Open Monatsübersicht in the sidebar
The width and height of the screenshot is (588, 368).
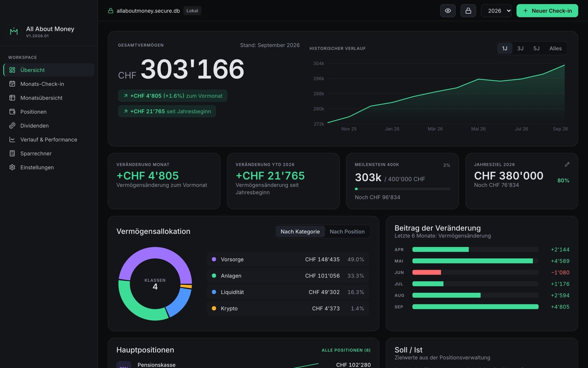49,98
